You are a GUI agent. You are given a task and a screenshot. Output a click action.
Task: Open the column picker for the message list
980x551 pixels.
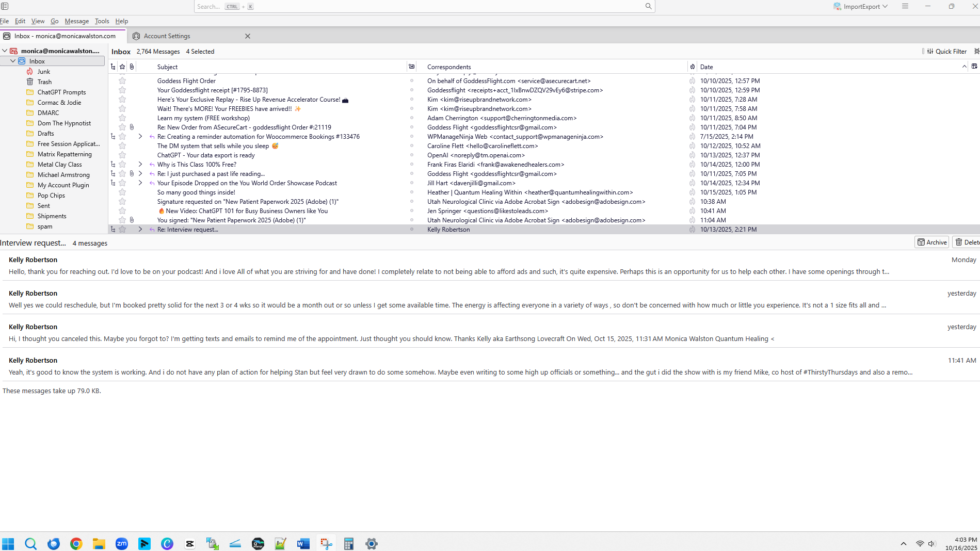(974, 66)
